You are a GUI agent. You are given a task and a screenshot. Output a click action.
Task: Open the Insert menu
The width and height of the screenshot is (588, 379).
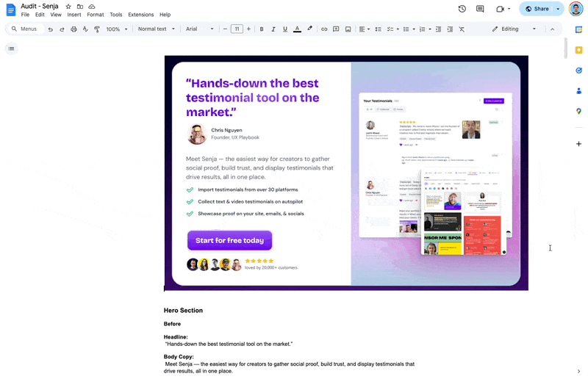click(x=74, y=15)
